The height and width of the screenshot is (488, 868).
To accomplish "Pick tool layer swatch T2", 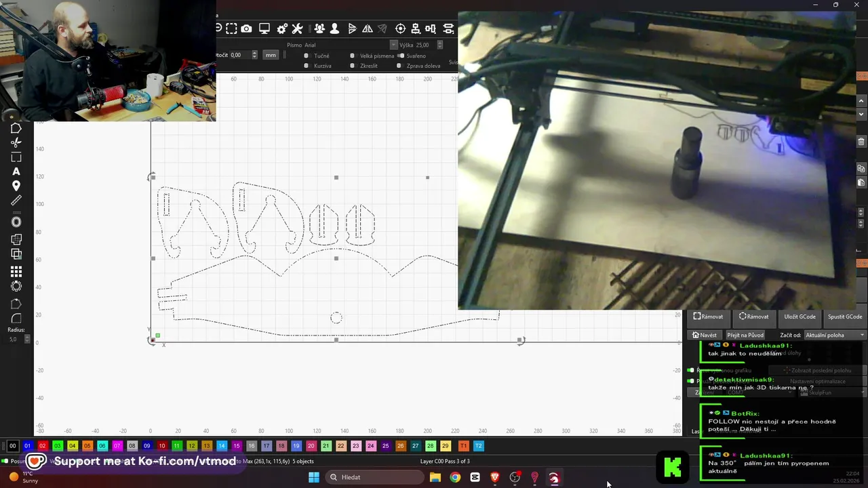I will click(x=478, y=446).
